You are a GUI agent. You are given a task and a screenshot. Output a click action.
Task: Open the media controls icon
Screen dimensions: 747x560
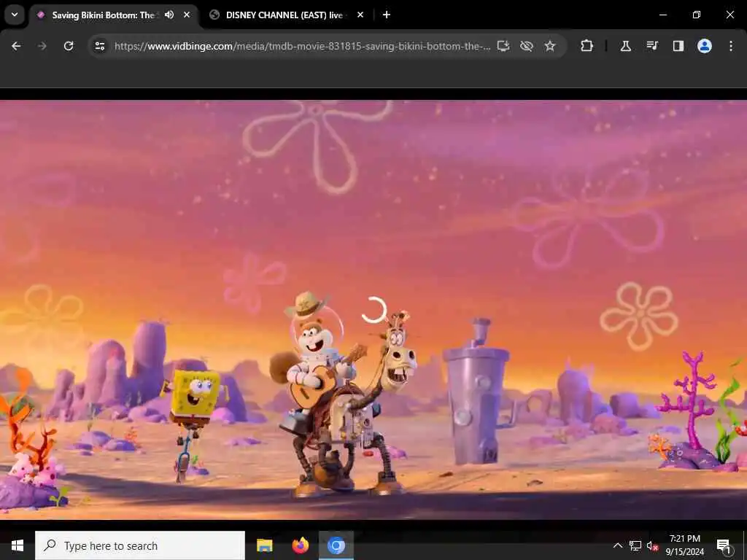(x=651, y=46)
